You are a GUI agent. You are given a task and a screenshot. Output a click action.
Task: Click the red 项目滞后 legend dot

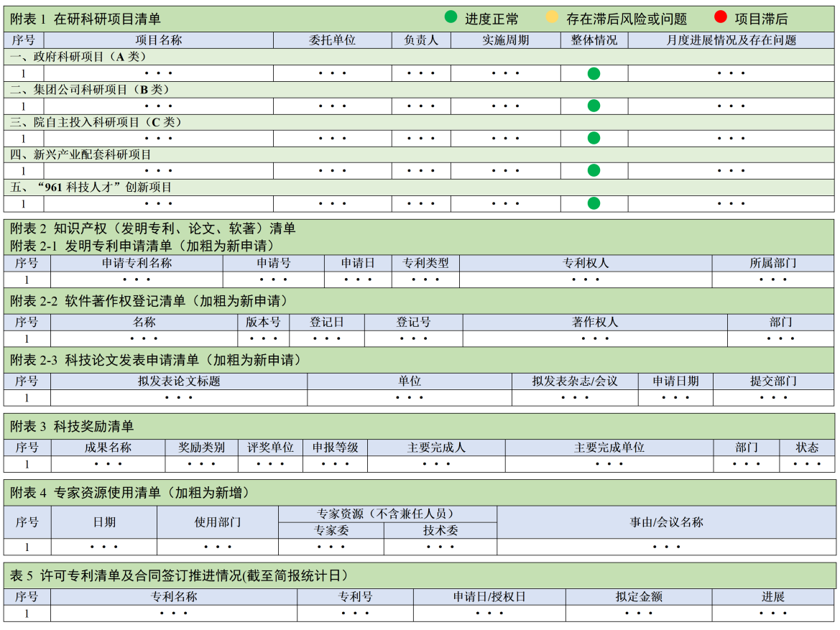tap(721, 17)
